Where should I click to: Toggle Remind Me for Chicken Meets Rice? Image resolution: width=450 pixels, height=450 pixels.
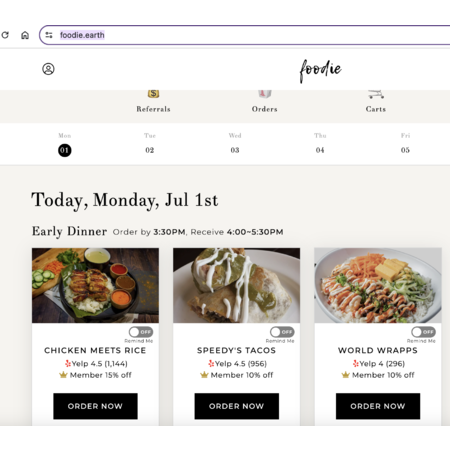141,332
